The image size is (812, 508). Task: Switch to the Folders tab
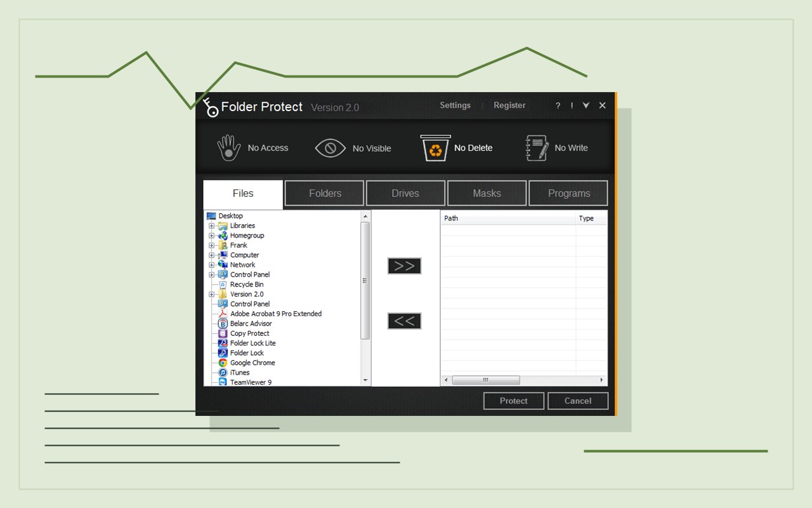coord(325,194)
